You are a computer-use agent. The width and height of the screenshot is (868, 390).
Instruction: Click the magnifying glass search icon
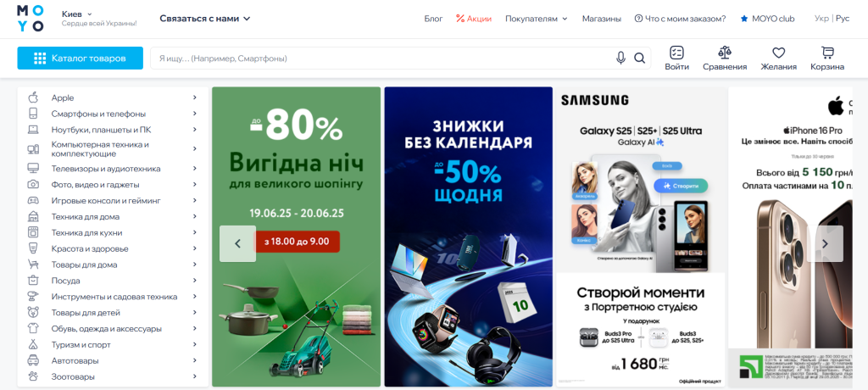pos(639,58)
